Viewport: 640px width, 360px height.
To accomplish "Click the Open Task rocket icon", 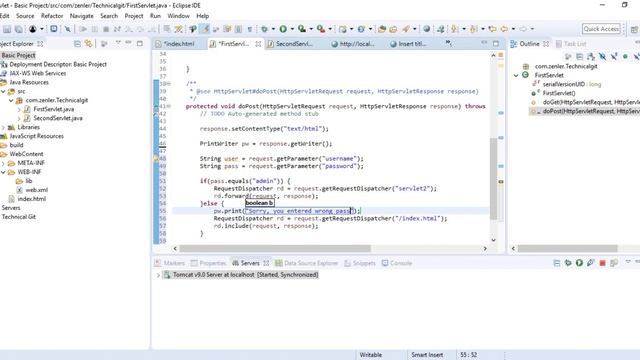I will [x=406, y=29].
